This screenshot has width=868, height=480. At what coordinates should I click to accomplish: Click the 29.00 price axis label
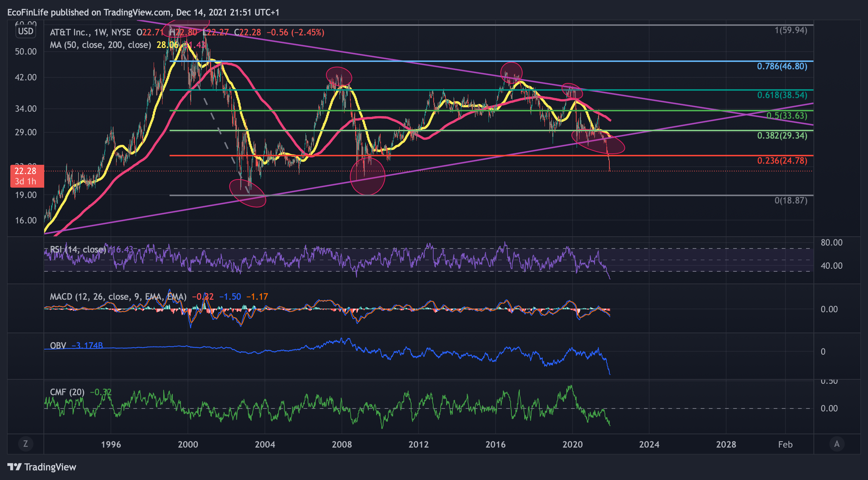point(26,132)
